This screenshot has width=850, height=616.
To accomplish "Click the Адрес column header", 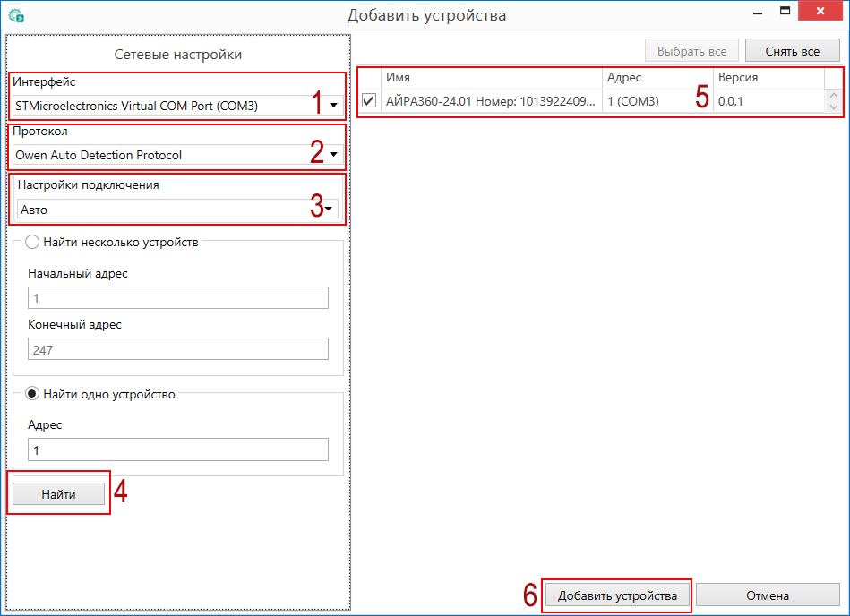I will coord(656,78).
